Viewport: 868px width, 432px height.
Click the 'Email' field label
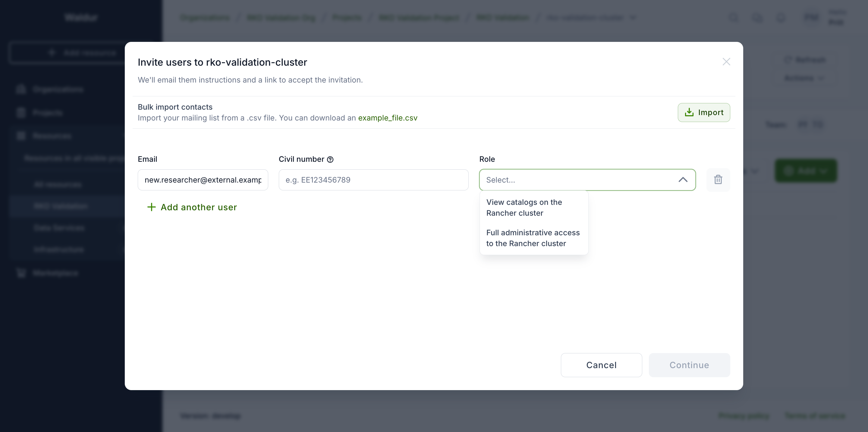(148, 159)
